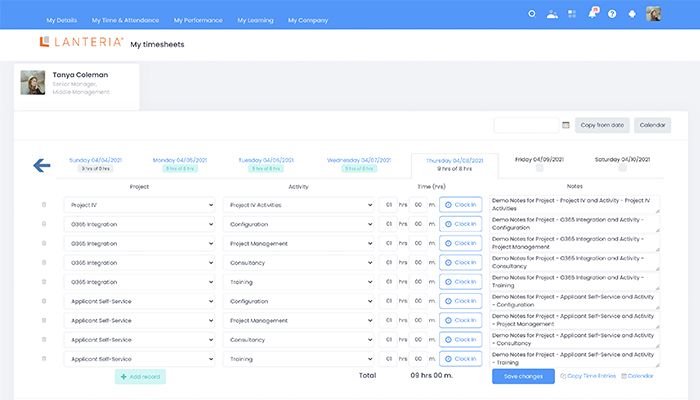Screen dimensions: 700x400
Task: Click the org chart people icon
Action: pos(552,14)
